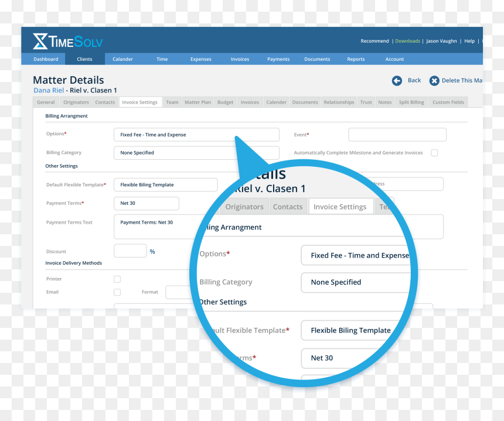Click the TimeSolv hourglass logo
The image size is (504, 421).
[x=40, y=41]
